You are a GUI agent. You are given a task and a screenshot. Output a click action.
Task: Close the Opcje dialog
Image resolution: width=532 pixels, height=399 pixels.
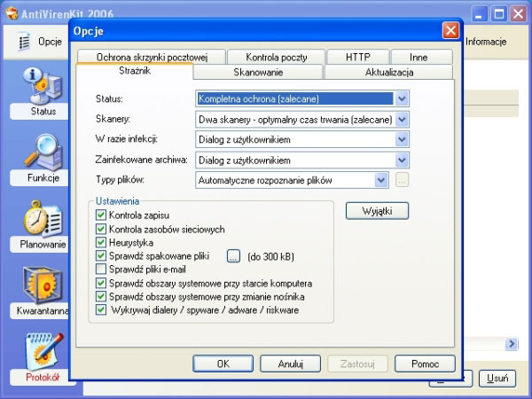click(x=450, y=30)
